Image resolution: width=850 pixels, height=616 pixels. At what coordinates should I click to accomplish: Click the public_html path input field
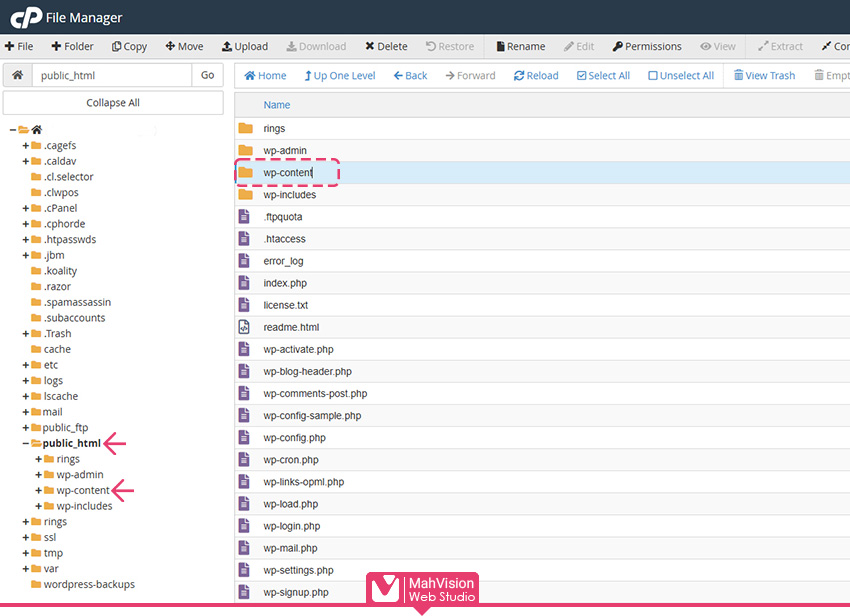coord(110,75)
